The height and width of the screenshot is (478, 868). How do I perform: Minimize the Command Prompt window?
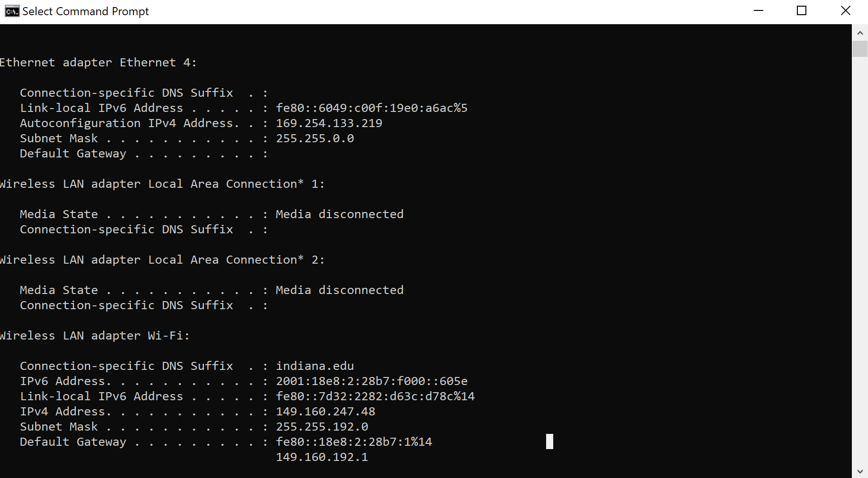[x=758, y=11]
